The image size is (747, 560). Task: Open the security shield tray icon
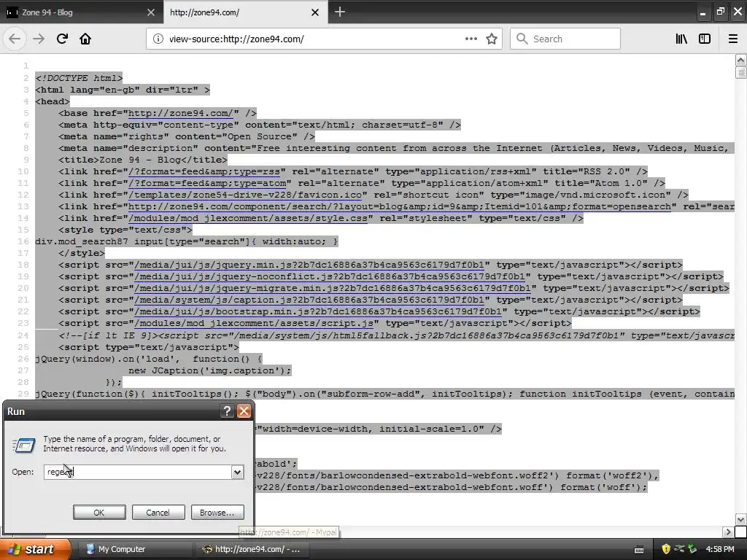665,549
